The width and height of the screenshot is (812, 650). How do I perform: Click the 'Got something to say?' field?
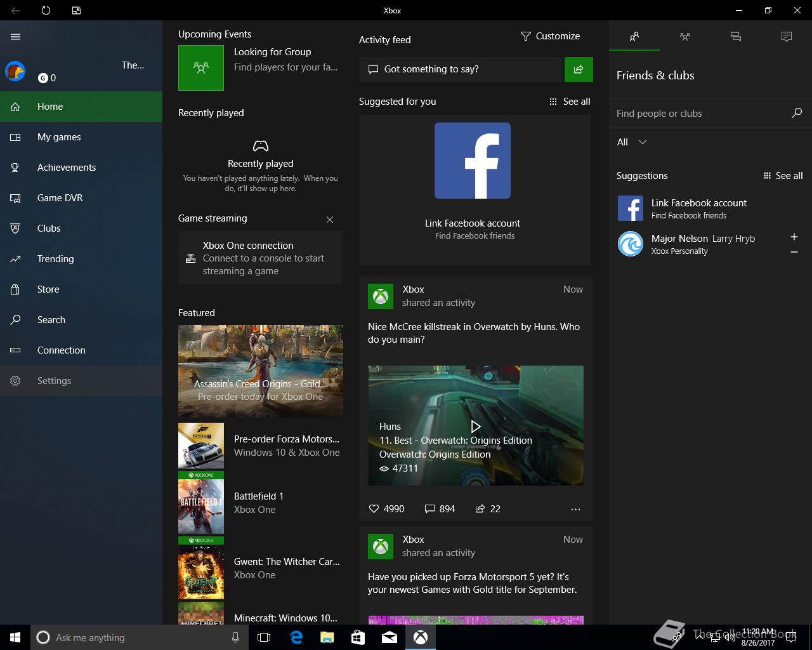tap(461, 69)
